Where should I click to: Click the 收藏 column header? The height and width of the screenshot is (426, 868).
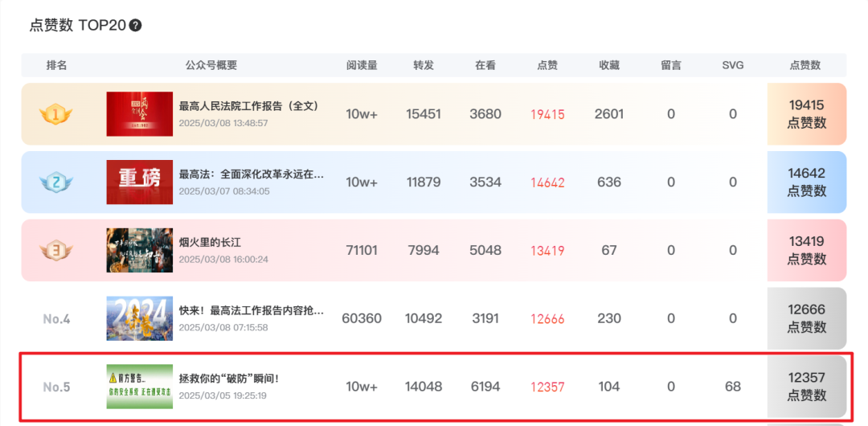609,65
